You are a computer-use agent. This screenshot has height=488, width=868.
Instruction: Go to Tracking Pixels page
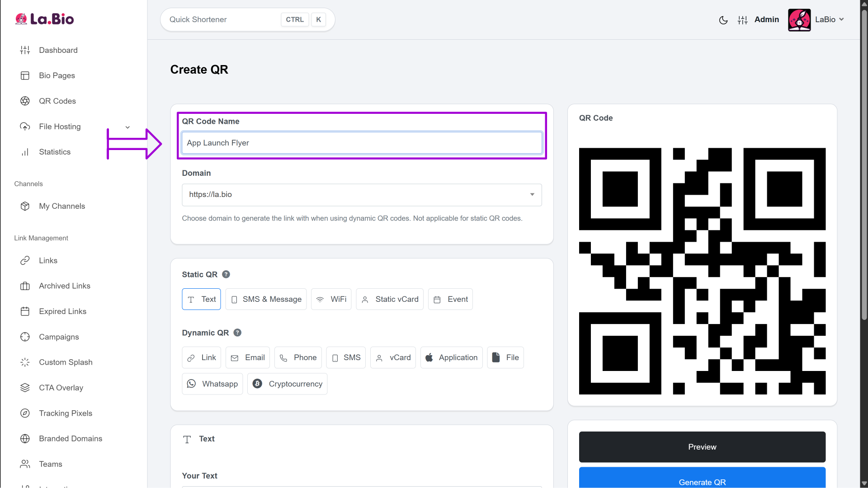pyautogui.click(x=65, y=413)
